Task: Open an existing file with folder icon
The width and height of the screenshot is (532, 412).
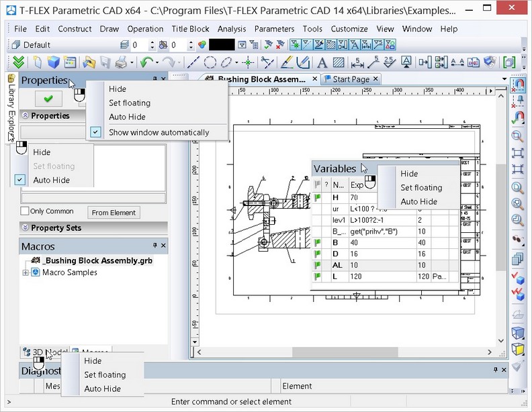Action: (89, 62)
